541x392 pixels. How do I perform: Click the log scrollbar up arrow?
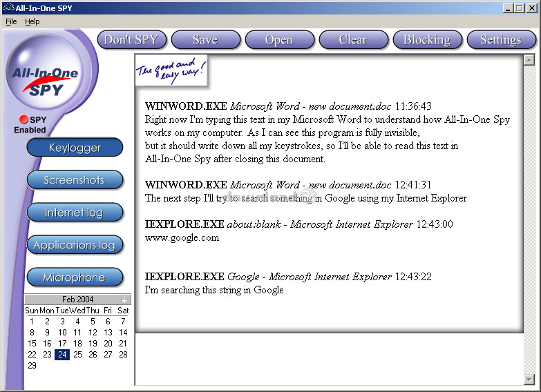point(529,60)
